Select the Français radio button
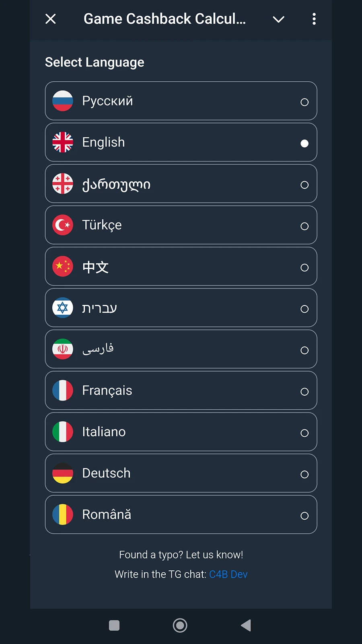 coord(304,392)
